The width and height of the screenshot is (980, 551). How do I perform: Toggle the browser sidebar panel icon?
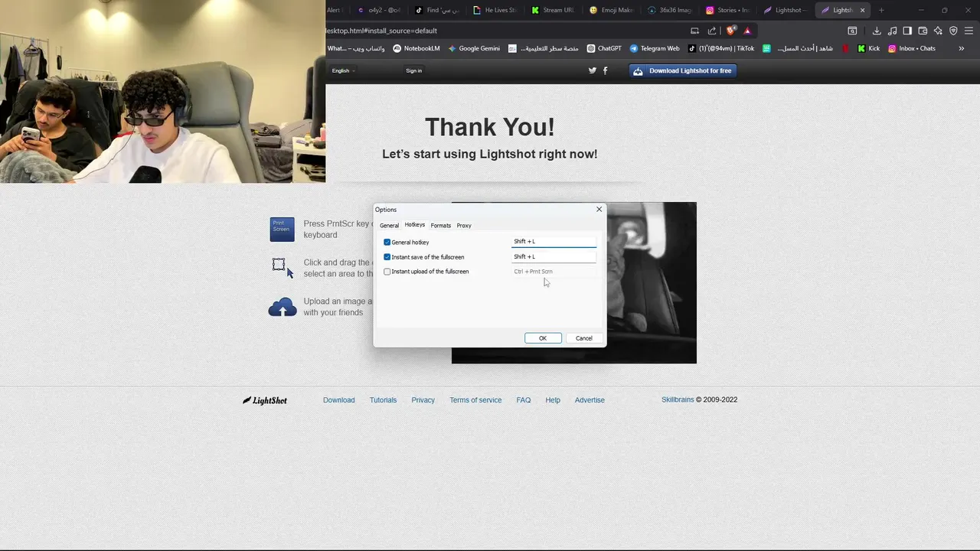907,31
